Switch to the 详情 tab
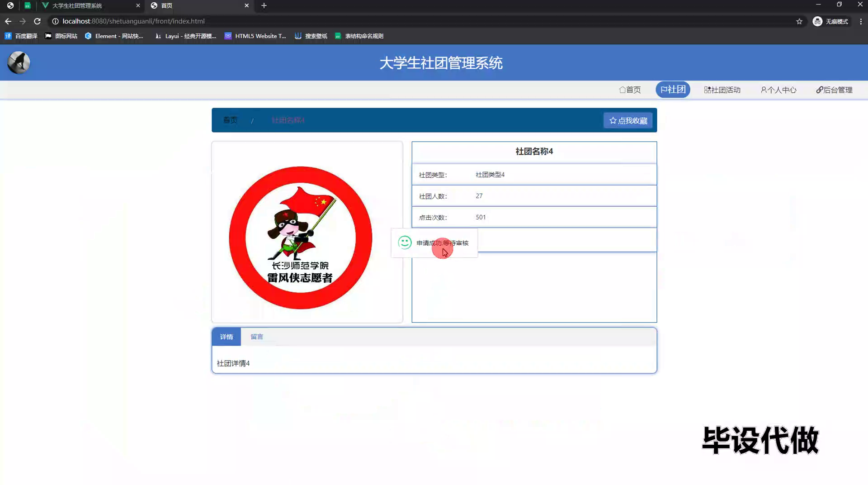Screen dimensions: 868x485 click(x=226, y=337)
